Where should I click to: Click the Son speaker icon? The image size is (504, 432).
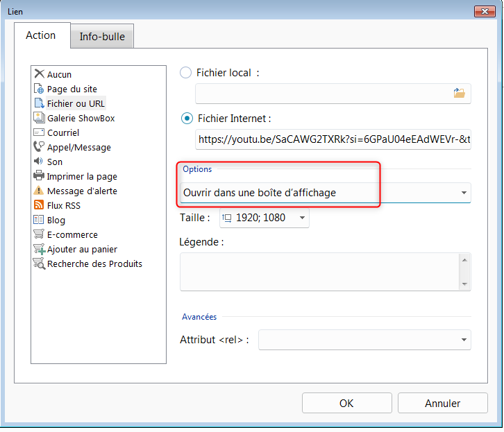38,161
